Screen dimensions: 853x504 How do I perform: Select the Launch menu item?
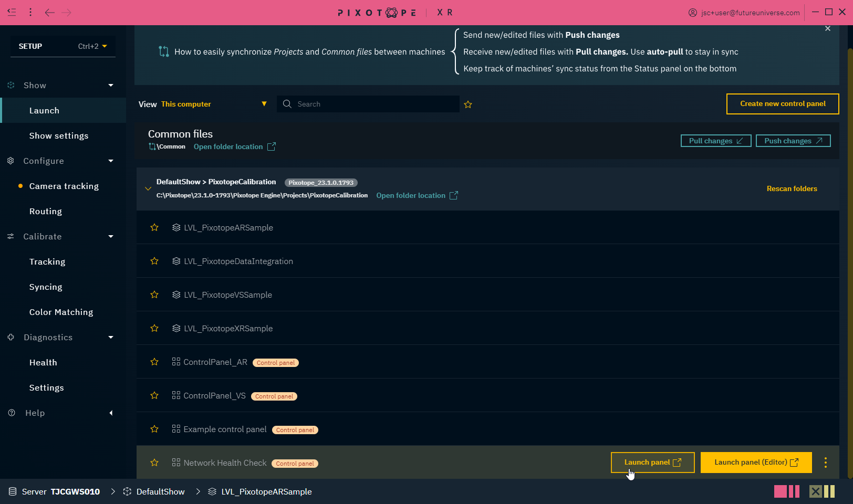63,110
